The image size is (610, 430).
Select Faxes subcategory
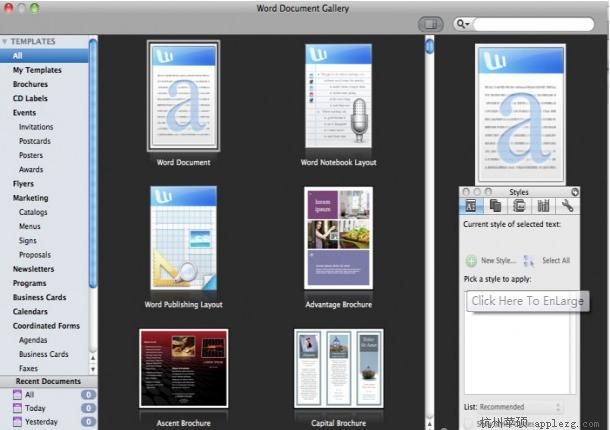(28, 368)
